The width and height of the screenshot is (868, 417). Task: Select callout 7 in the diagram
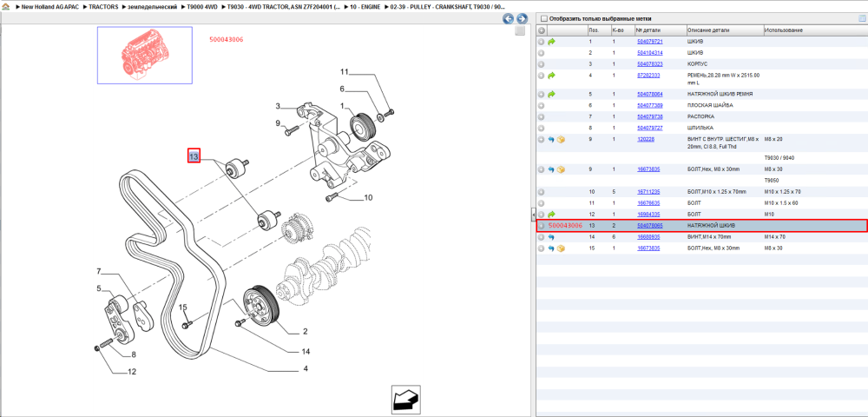coord(99,271)
